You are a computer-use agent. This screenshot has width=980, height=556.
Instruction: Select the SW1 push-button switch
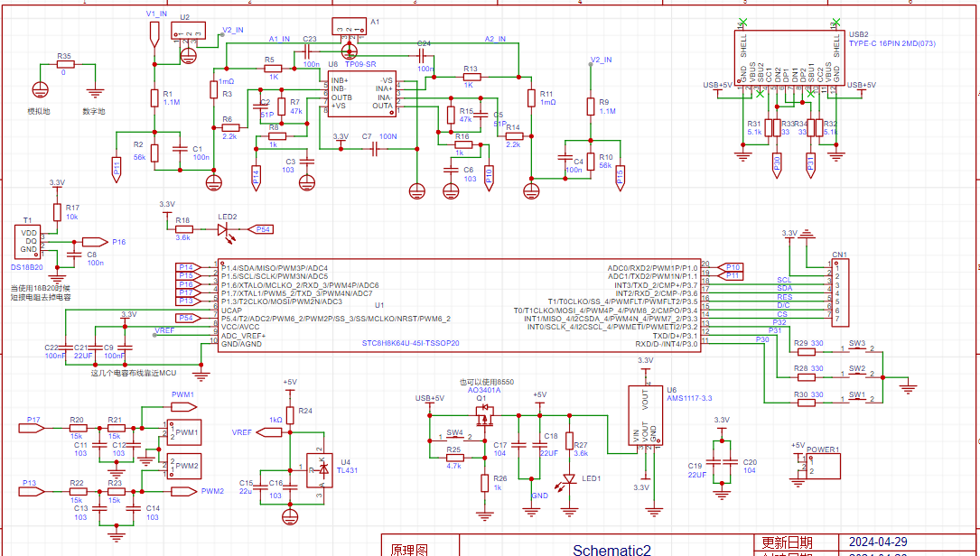857,403
